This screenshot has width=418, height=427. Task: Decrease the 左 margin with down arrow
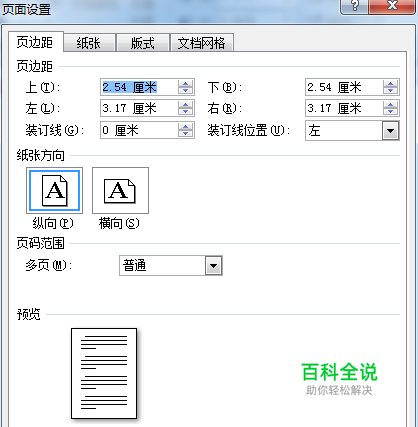[x=186, y=112]
